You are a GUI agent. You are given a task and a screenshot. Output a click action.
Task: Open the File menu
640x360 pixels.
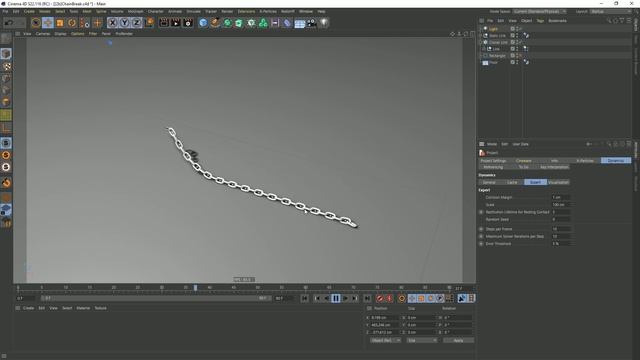tap(5, 11)
